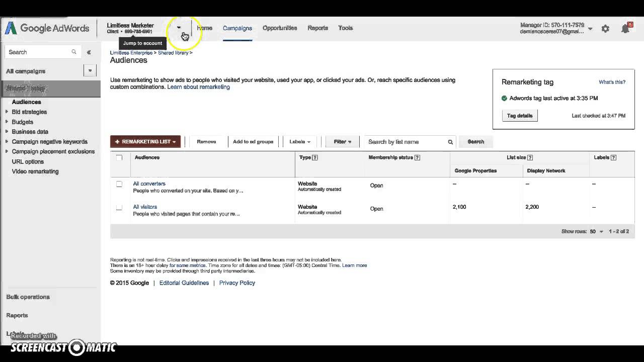The image size is (644, 362).
Task: Click the 2,200 Display Network value
Action: [x=532, y=207]
